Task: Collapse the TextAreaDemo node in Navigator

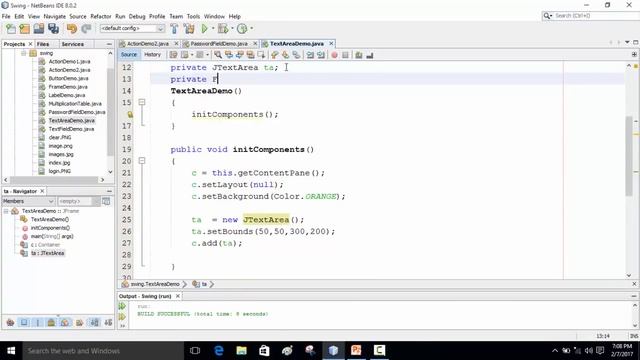Action: (6, 211)
